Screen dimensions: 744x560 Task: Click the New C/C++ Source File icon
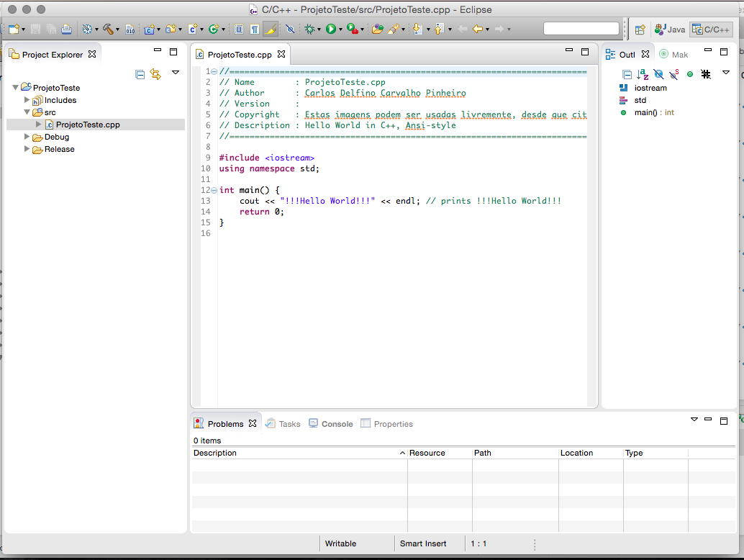[x=193, y=30]
